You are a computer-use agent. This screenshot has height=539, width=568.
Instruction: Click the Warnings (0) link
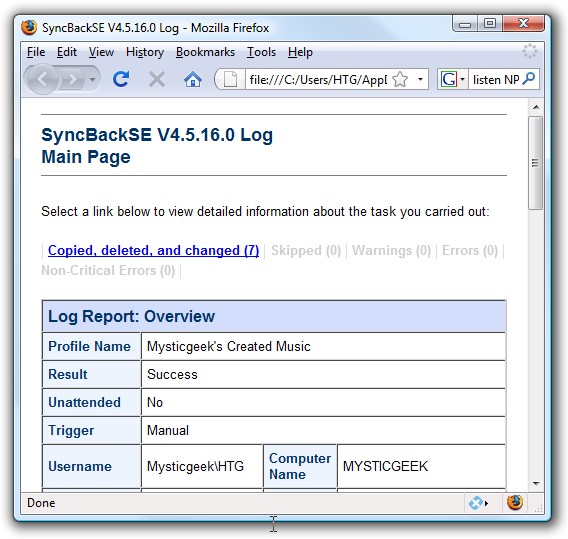(x=391, y=250)
